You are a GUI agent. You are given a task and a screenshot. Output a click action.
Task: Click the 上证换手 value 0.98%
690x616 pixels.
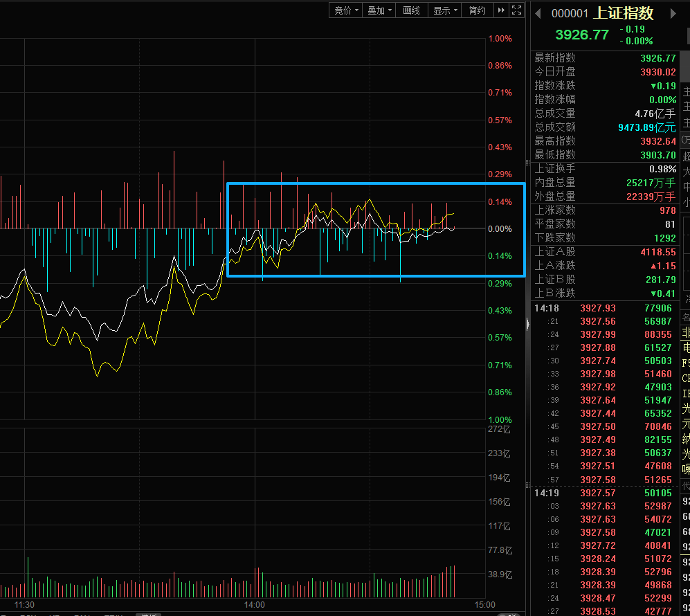pyautogui.click(x=663, y=169)
